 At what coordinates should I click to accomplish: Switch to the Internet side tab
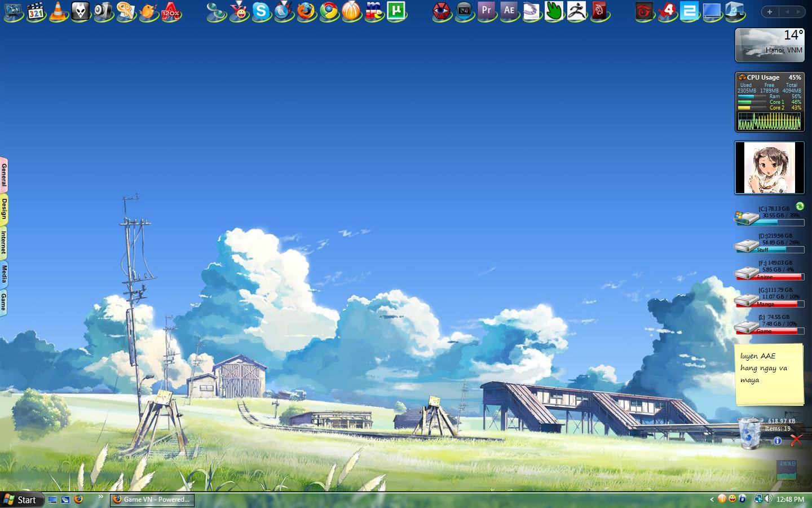(3, 243)
